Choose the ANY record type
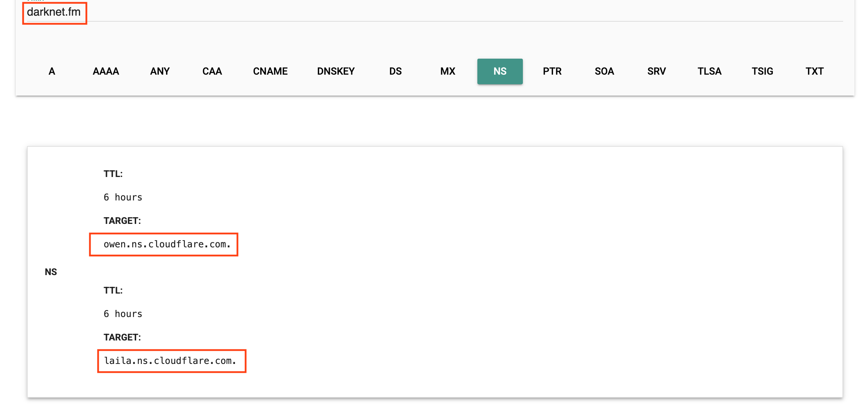 (x=160, y=71)
